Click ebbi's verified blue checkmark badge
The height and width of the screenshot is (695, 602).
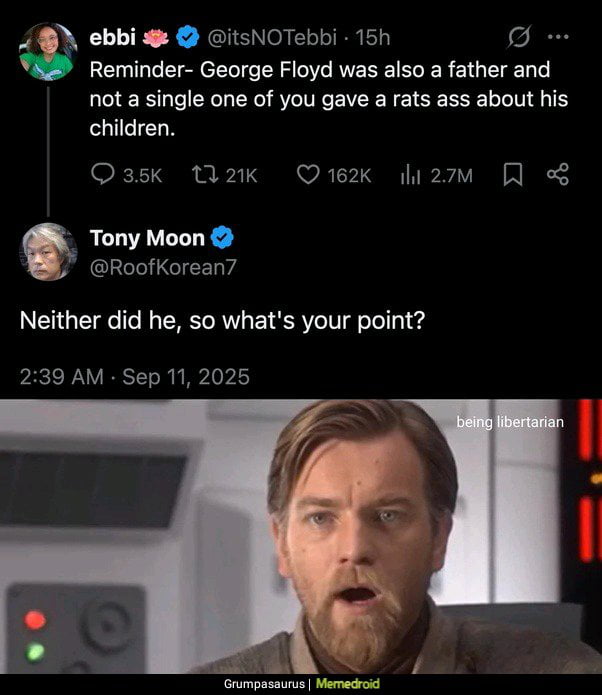tap(187, 38)
